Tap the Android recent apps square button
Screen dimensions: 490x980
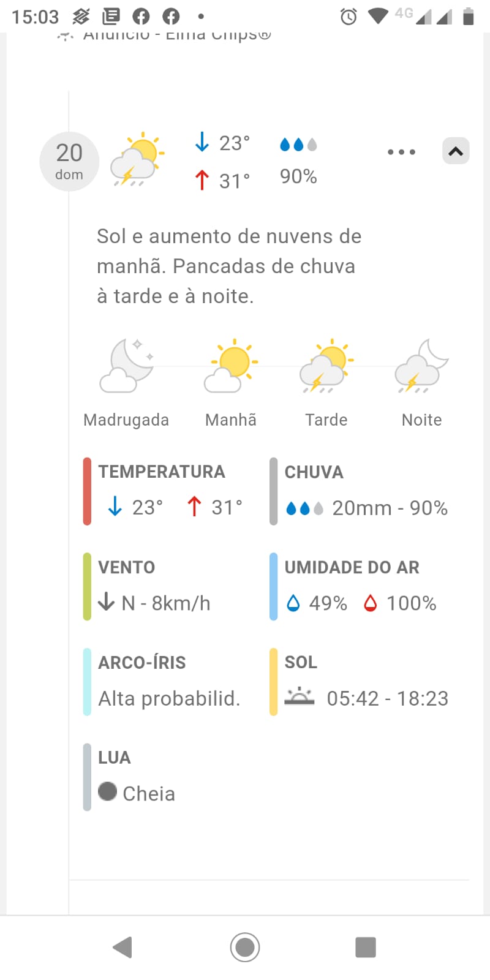click(366, 947)
